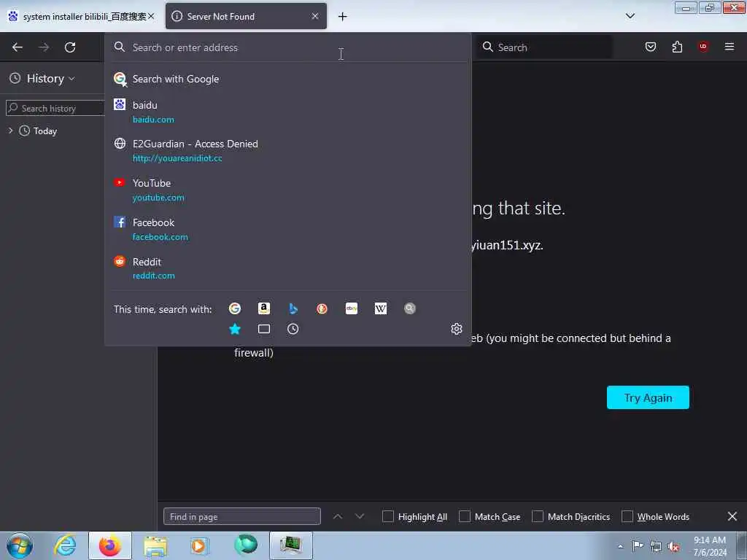This screenshot has width=747, height=560.
Task: Open Windows Explorer folder on taskbar
Action: point(155,545)
